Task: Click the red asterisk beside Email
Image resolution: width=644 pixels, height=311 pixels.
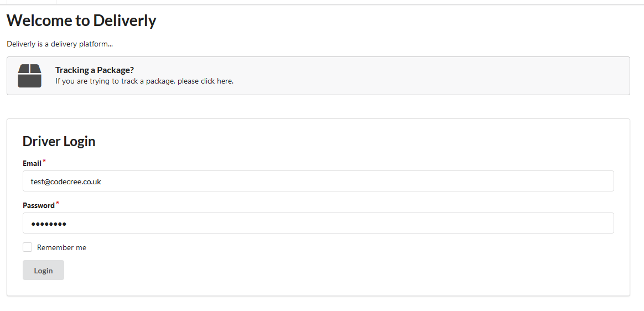Action: pyautogui.click(x=44, y=162)
